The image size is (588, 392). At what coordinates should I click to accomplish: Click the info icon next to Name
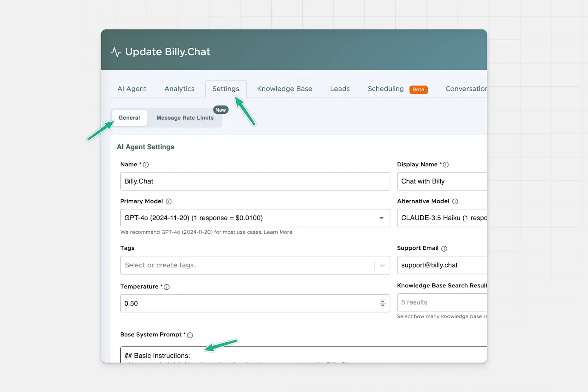(x=146, y=165)
